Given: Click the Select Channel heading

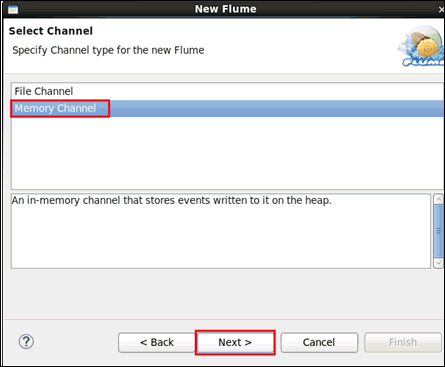Looking at the screenshot, I should tap(51, 31).
